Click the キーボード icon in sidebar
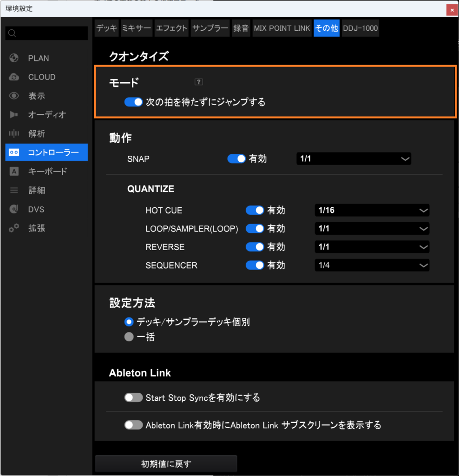The image size is (459, 476). (14, 172)
